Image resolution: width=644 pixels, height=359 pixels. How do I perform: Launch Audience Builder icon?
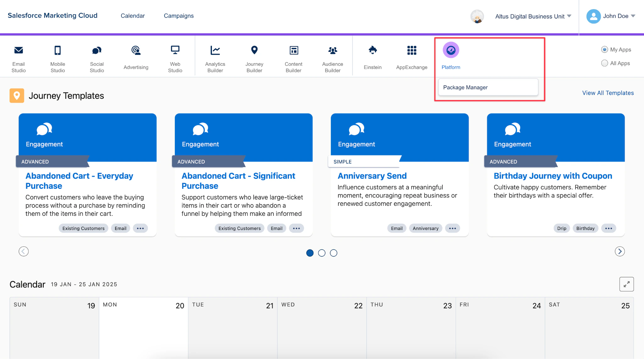tap(333, 50)
